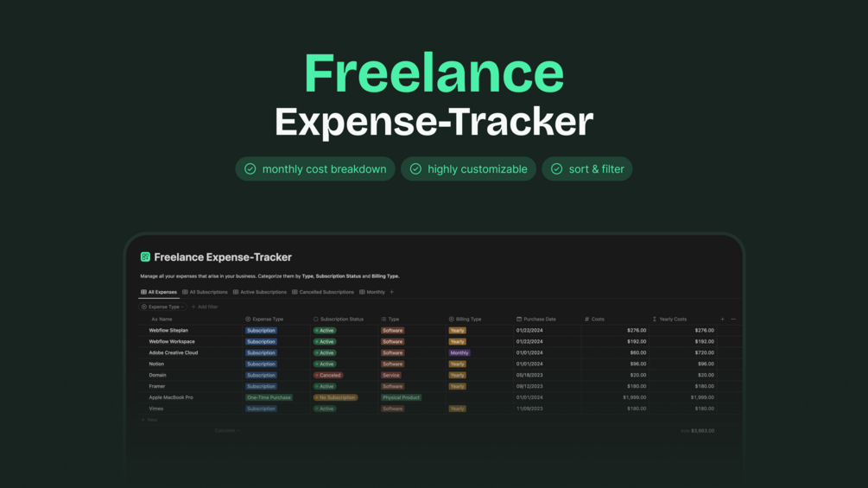Click the Service type tag in the Domain row
This screenshot has width=868, height=488.
coord(390,375)
